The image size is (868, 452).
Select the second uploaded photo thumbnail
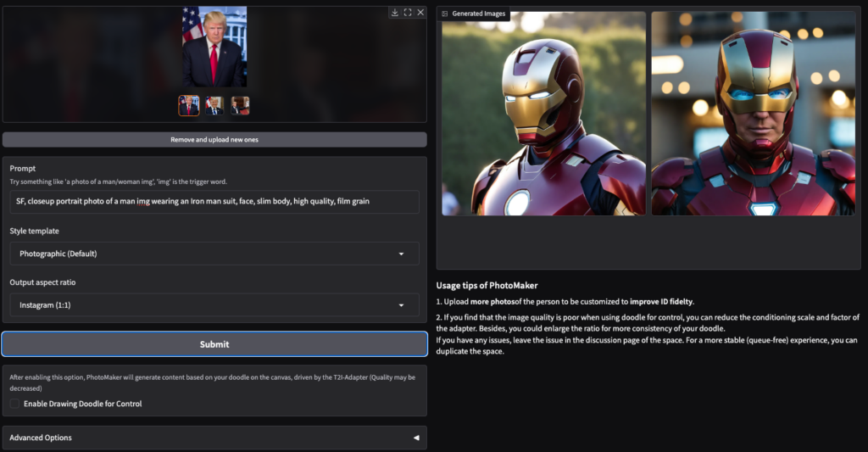214,106
